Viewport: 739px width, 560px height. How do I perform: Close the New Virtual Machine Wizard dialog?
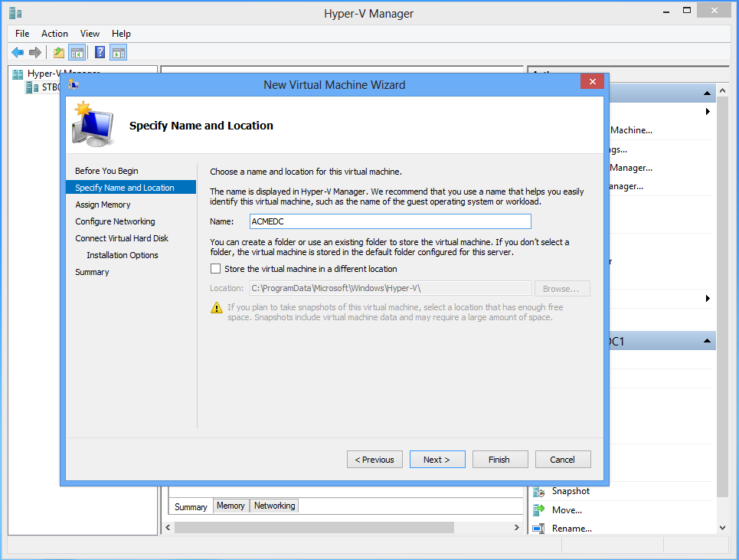tap(593, 81)
